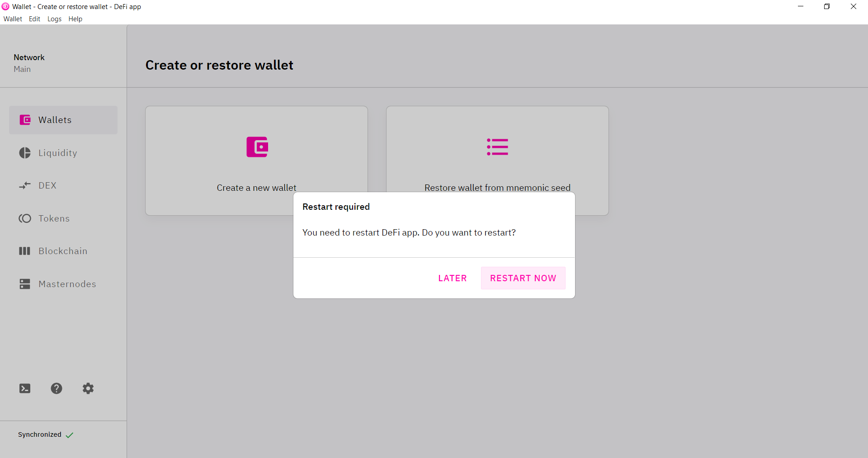Open the Logs menu
This screenshot has width=868, height=458.
(54, 19)
